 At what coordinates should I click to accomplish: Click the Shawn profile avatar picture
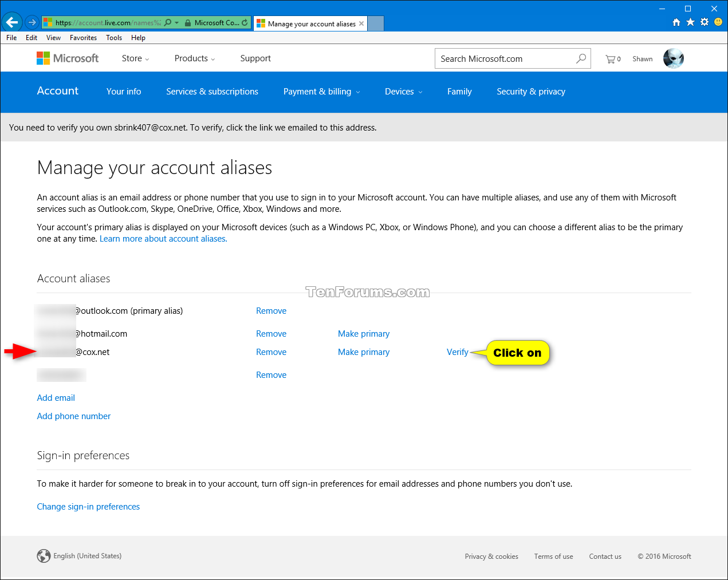click(x=674, y=58)
